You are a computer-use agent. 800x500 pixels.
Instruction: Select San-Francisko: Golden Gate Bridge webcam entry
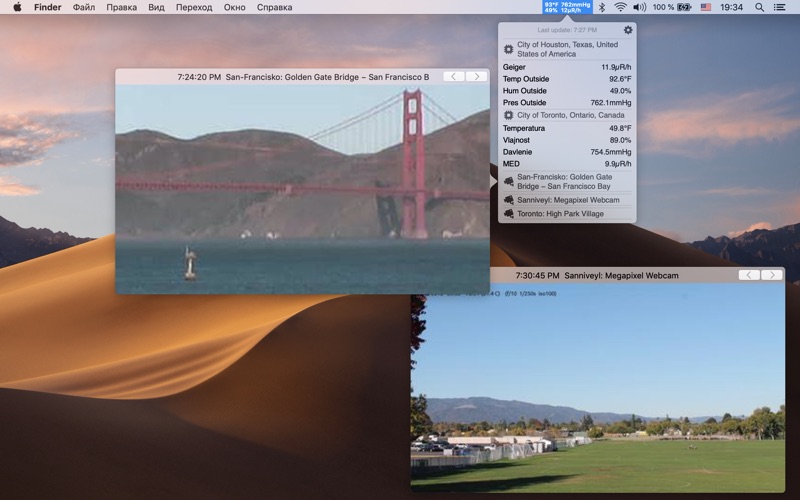point(567,182)
